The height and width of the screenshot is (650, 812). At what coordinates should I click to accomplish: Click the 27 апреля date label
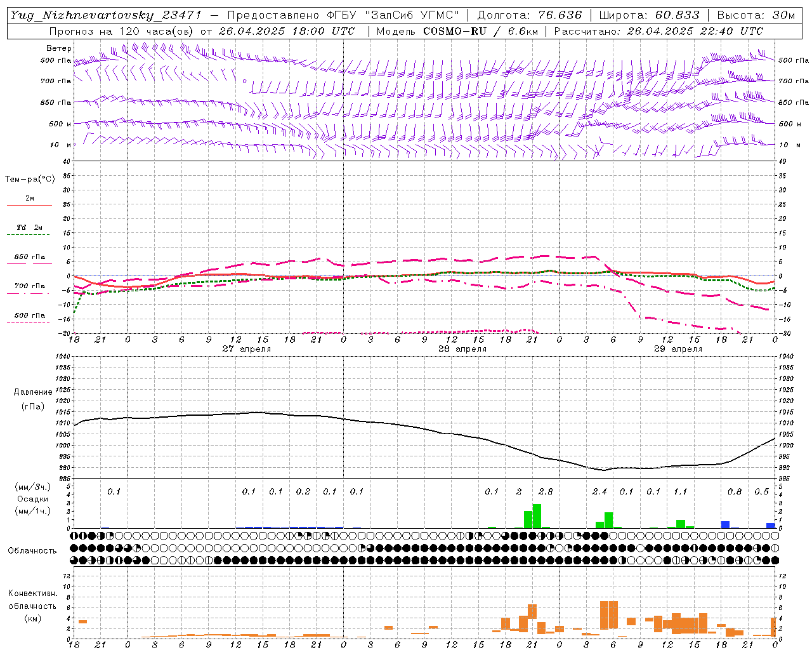246,349
